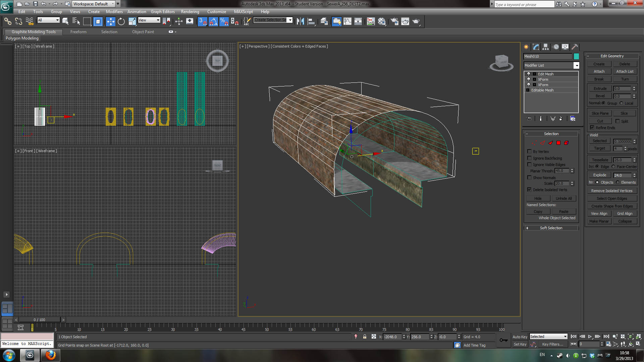Image resolution: width=644 pixels, height=362 pixels.
Task: Select Elements explode radio button
Action: pos(618,182)
